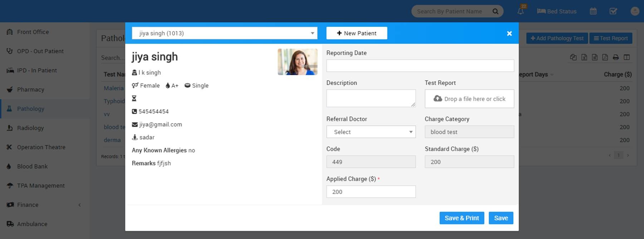The height and width of the screenshot is (239, 644).
Task: Click the Save & Print button
Action: tap(462, 218)
